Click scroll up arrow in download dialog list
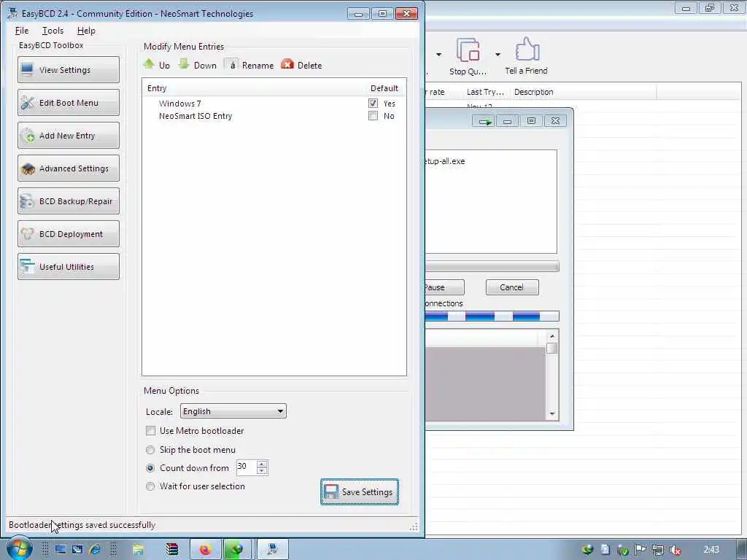 [552, 336]
